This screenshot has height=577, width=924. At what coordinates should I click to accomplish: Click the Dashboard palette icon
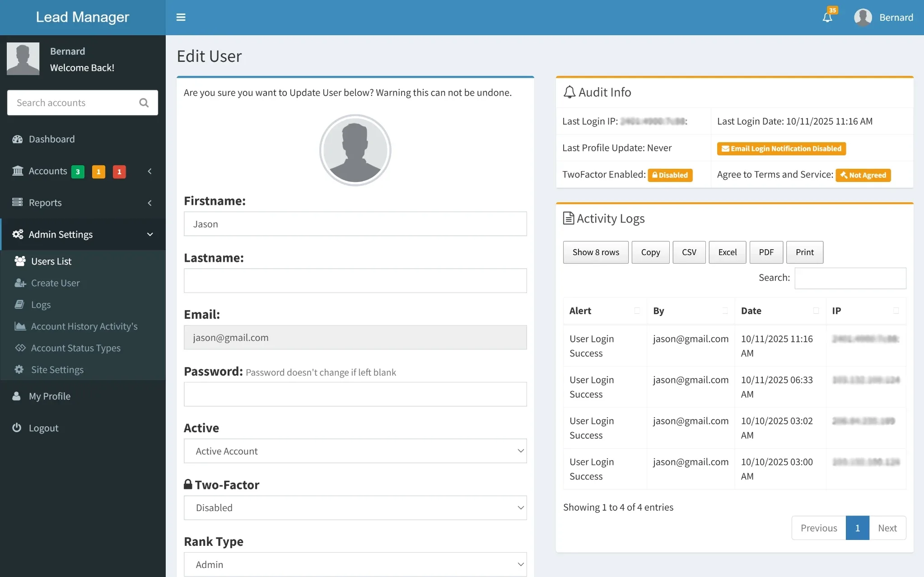click(18, 139)
